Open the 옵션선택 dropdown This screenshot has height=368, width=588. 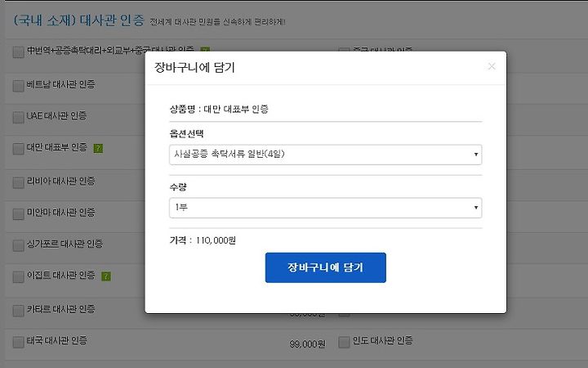tap(326, 155)
